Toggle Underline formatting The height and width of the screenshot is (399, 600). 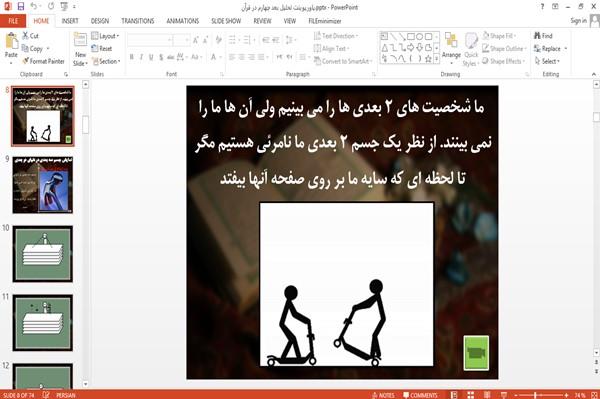[x=151, y=57]
